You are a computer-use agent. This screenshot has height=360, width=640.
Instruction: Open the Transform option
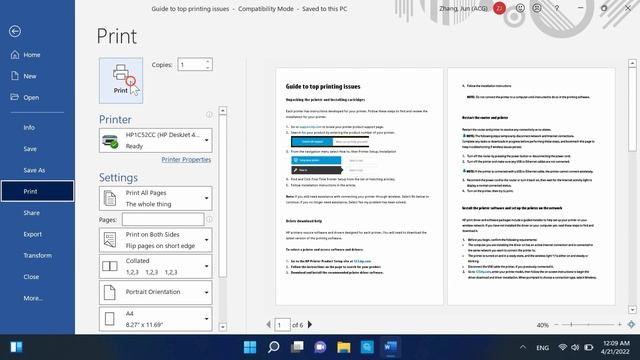coord(37,256)
